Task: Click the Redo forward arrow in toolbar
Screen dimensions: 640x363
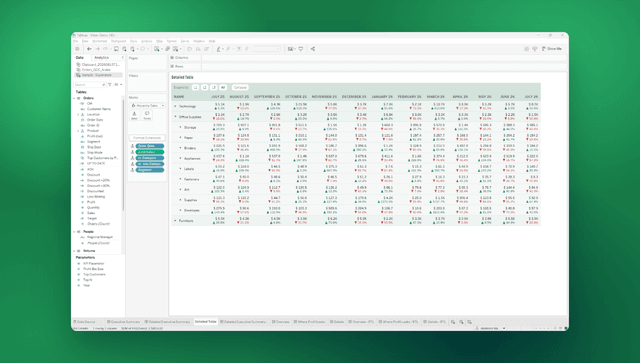Action: (98, 49)
